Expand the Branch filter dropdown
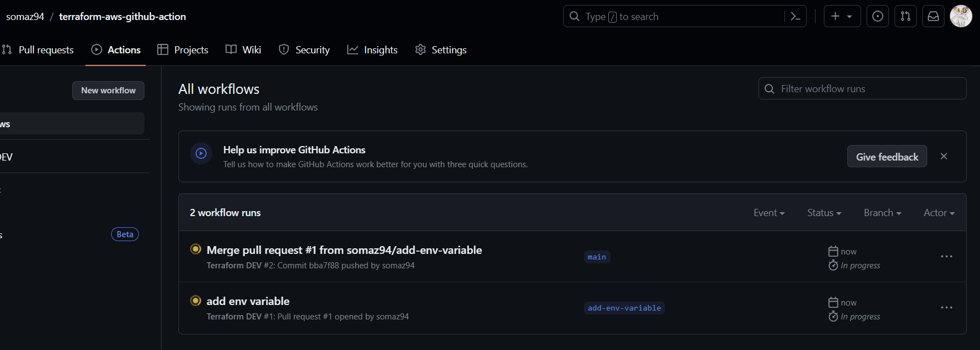This screenshot has width=980, height=350. point(882,213)
